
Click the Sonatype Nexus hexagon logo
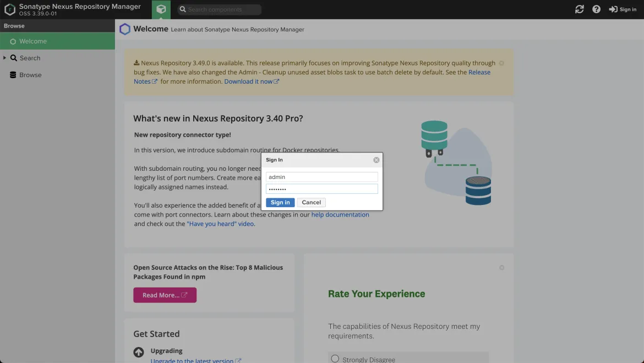(9, 9)
